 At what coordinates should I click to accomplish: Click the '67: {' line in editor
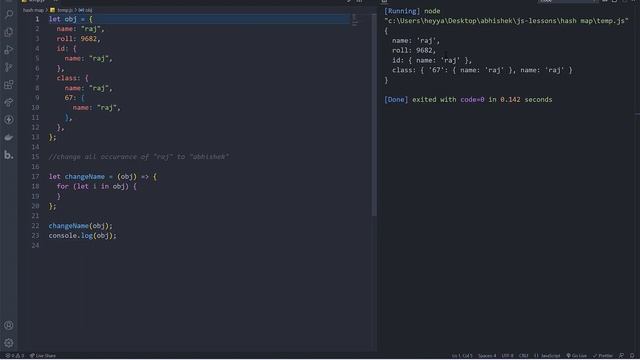point(74,98)
